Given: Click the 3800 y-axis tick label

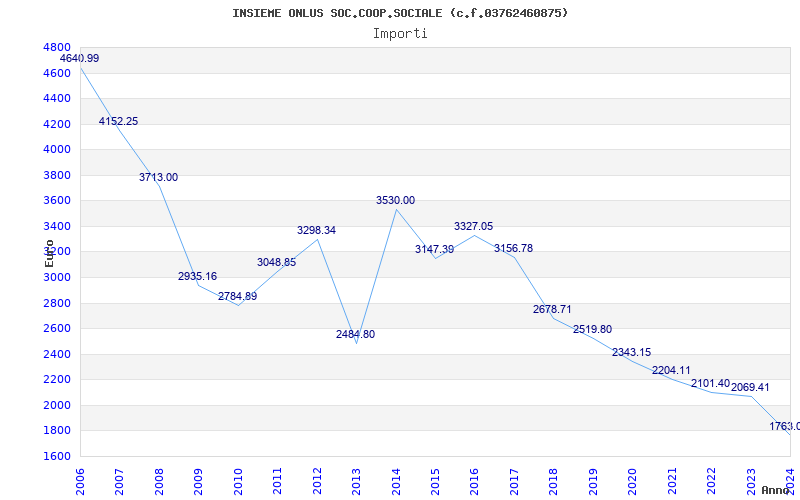Looking at the screenshot, I should pos(57,176).
